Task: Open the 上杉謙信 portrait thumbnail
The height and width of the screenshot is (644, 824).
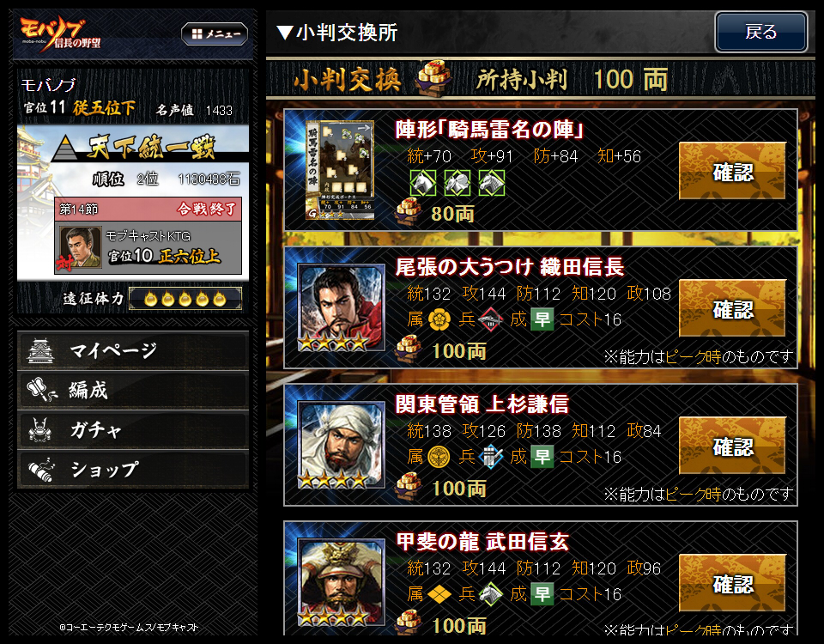Action: (x=342, y=446)
